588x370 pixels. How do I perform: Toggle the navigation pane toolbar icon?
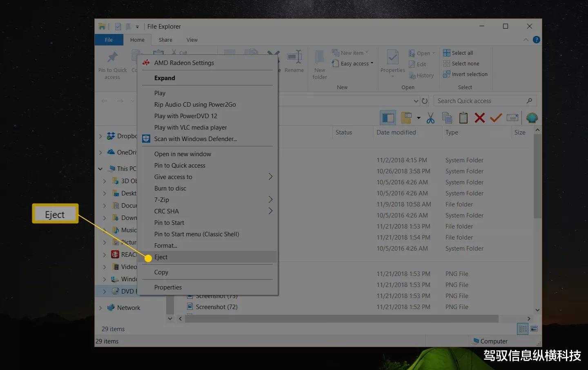388,118
